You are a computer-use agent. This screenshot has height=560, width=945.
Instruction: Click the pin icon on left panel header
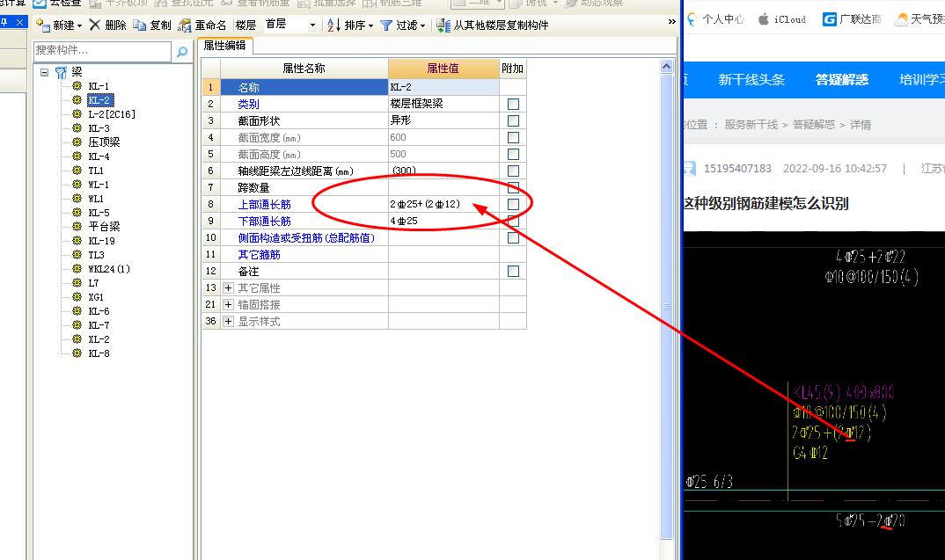point(4,22)
